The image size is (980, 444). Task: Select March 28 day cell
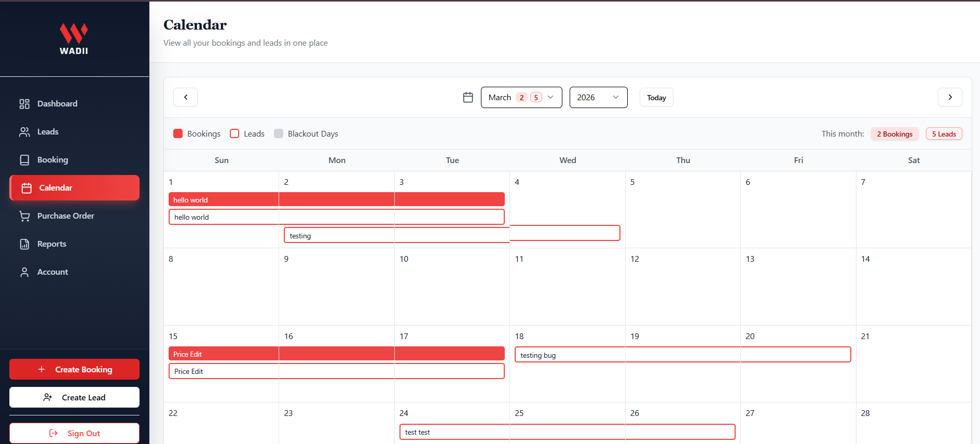pos(914,423)
